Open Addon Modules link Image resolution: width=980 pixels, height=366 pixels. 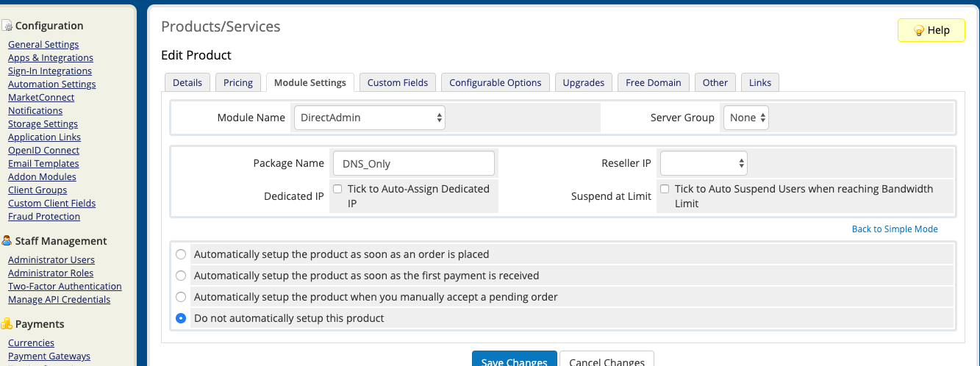42,177
